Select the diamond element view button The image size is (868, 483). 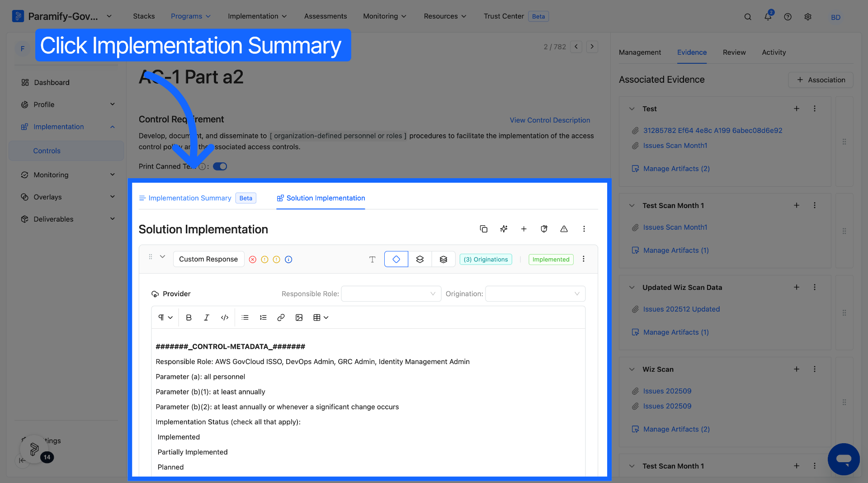[x=396, y=259]
